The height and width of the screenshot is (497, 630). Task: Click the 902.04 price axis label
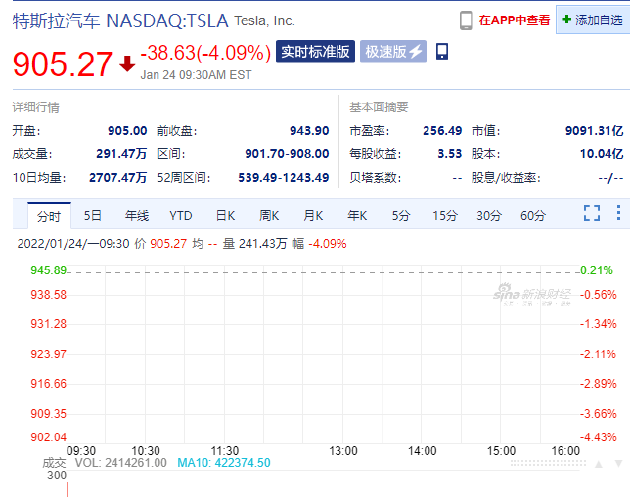49,437
